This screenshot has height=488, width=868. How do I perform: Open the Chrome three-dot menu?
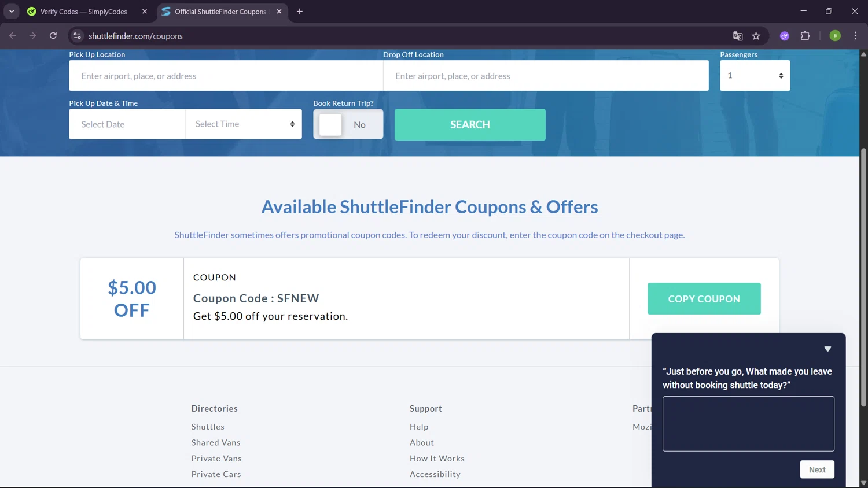point(855,36)
